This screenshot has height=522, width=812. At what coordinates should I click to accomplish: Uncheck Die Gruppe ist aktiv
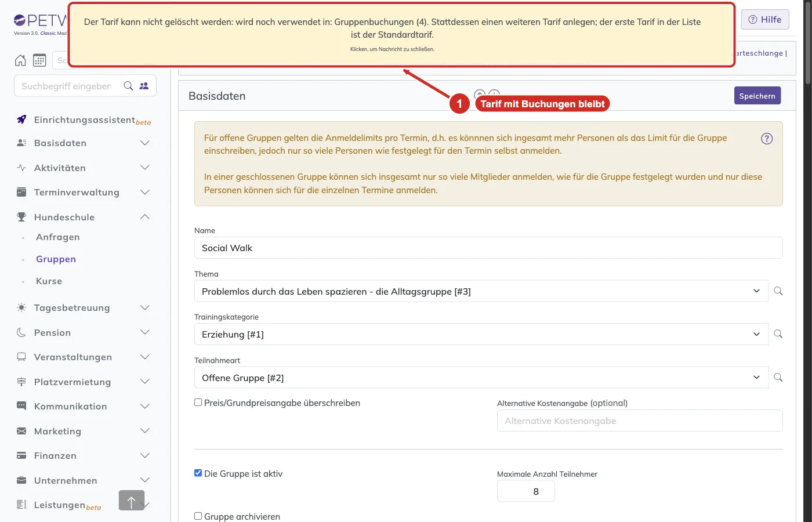pos(198,473)
